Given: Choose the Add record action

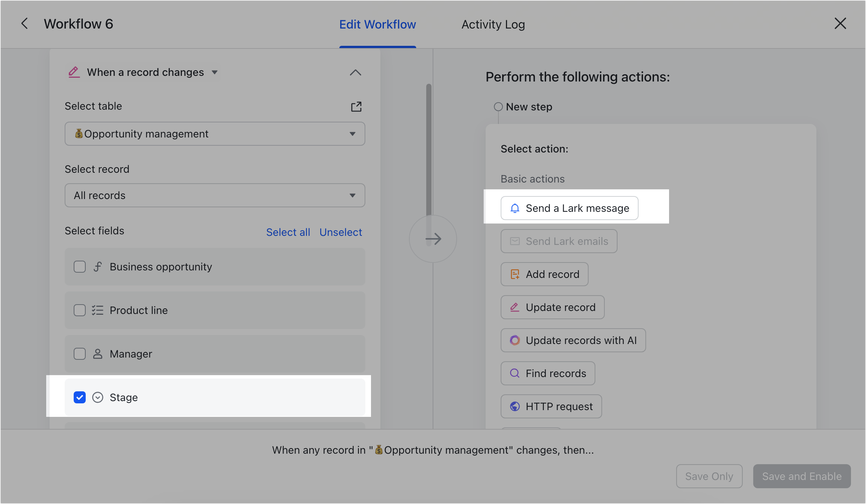Looking at the screenshot, I should [x=545, y=274].
